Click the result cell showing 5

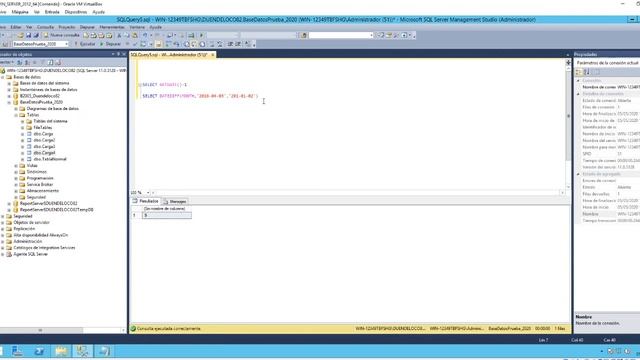[x=167, y=215]
